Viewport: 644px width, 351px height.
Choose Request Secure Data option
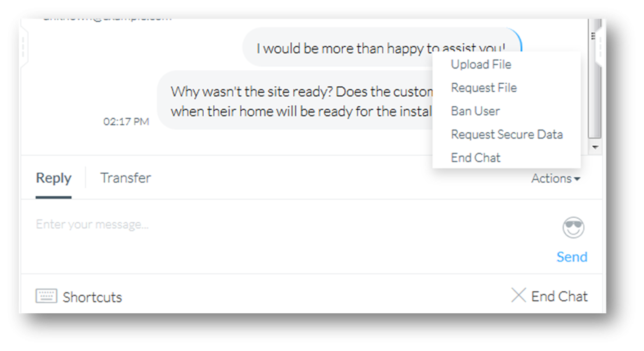[507, 135]
